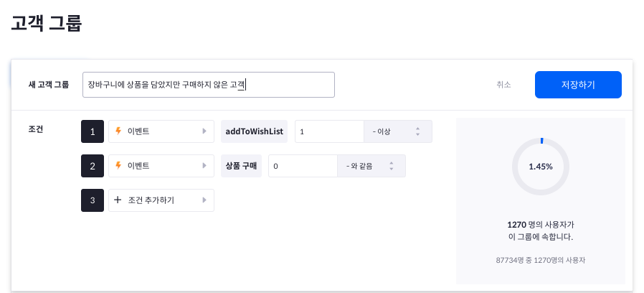Click the lightning icon in condition 2
Image resolution: width=644 pixels, height=293 pixels.
[x=118, y=166]
